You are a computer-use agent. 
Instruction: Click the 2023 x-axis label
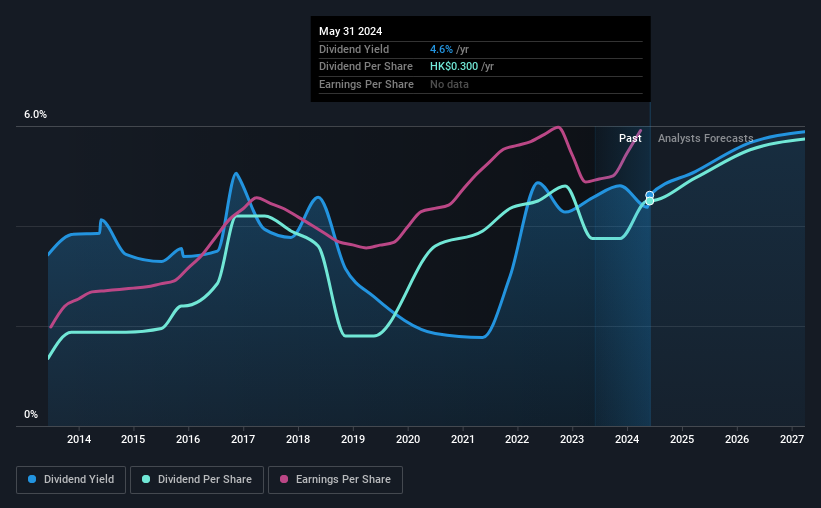572,439
